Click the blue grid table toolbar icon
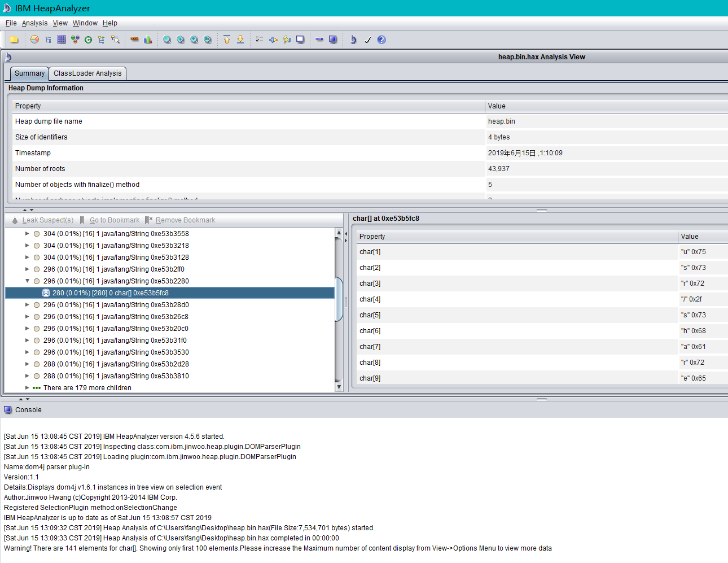The height and width of the screenshot is (563, 728). [62, 40]
